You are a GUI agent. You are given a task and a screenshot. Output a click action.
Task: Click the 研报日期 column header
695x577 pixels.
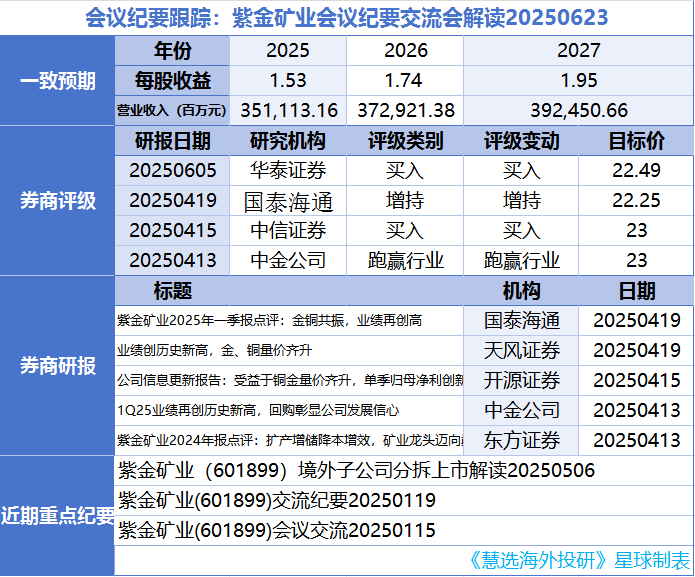pos(172,141)
